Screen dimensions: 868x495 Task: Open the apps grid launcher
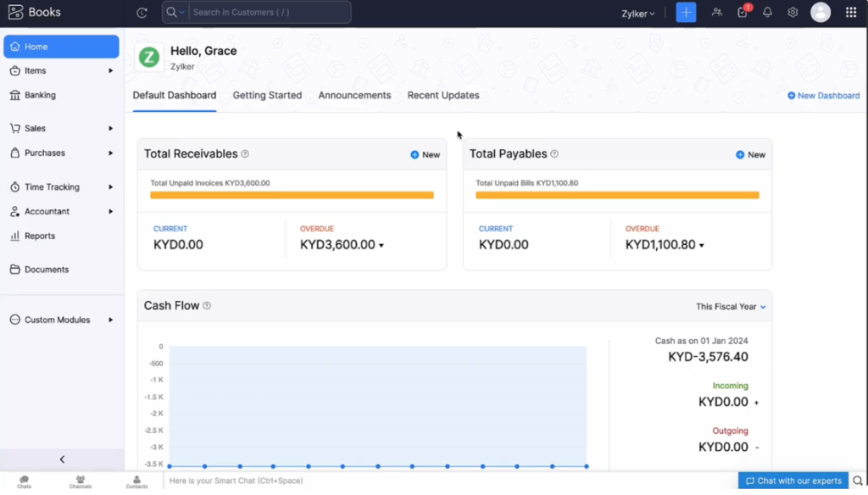coord(851,12)
